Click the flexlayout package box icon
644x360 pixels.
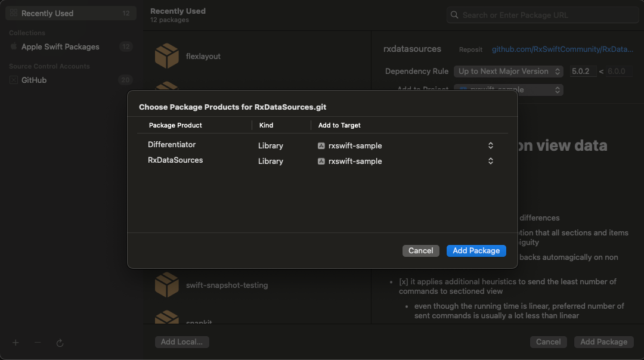[167, 56]
